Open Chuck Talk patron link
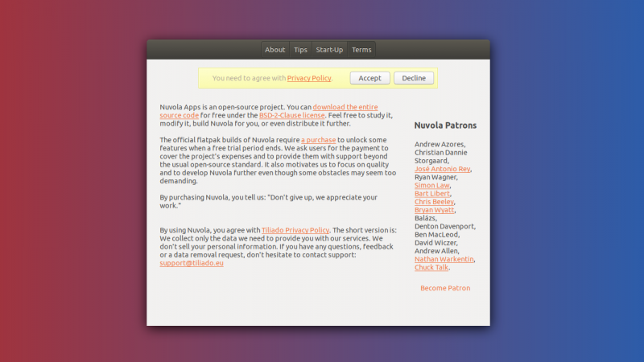The width and height of the screenshot is (644, 362). tap(431, 267)
